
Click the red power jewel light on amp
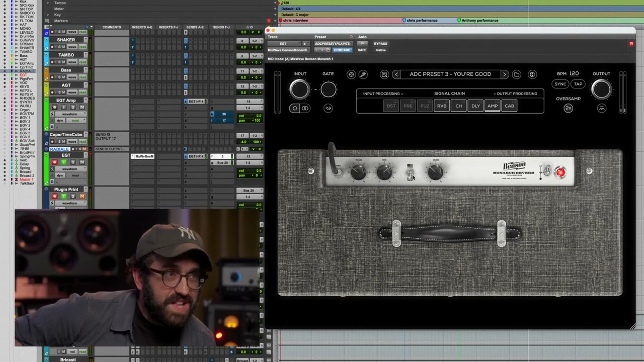click(560, 173)
